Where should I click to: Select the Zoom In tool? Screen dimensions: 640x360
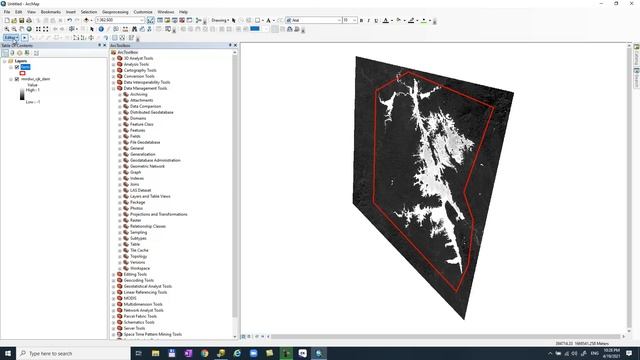(x=7, y=29)
